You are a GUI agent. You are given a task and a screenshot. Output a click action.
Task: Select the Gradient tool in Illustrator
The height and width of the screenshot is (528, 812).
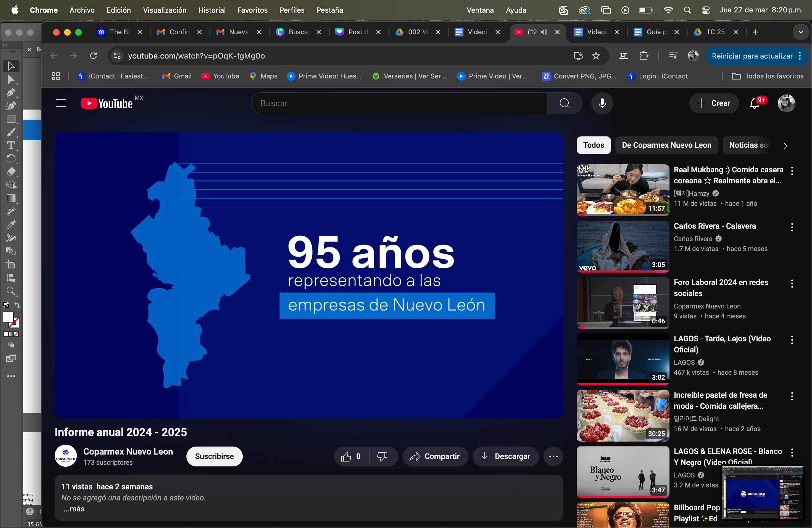[x=11, y=199]
